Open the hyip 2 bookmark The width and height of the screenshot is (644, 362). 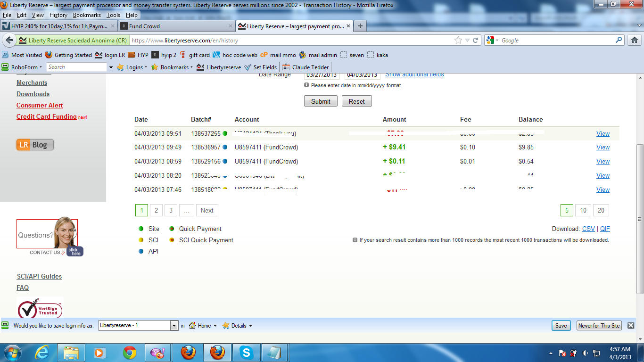164,55
